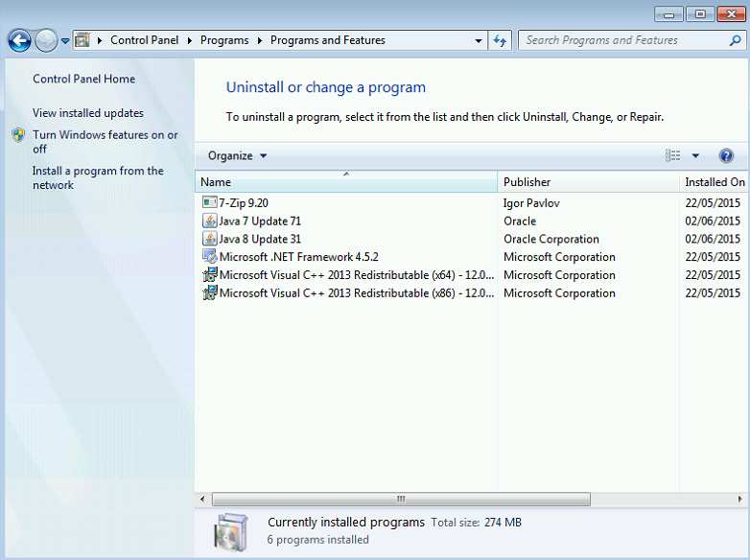Viewport: 750px width, 560px height.
Task: Click the 7-Zip 9.20 program icon
Action: (x=209, y=202)
